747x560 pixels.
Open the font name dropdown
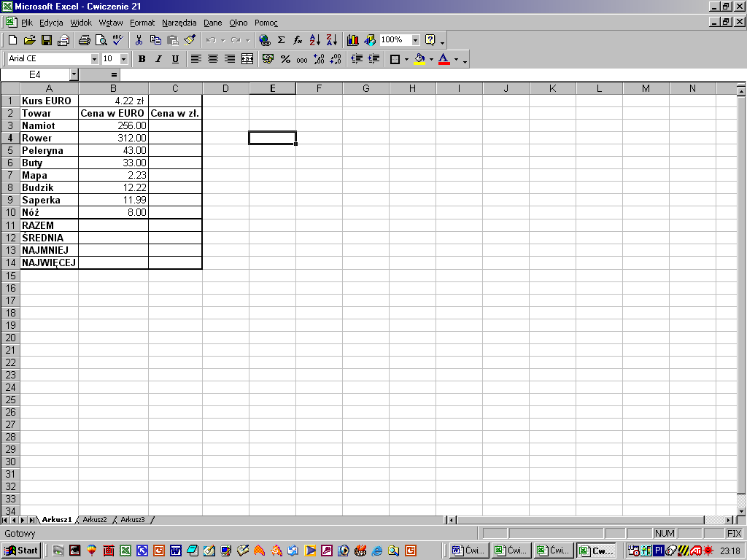pyautogui.click(x=94, y=59)
